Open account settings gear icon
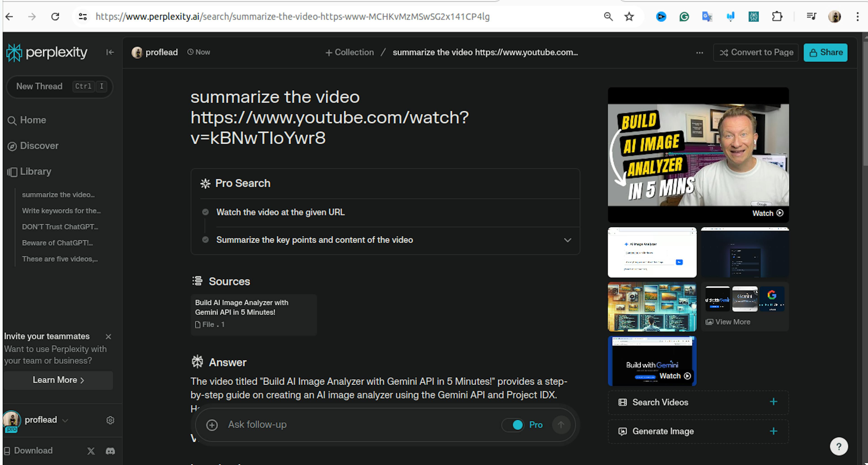 coord(110,420)
